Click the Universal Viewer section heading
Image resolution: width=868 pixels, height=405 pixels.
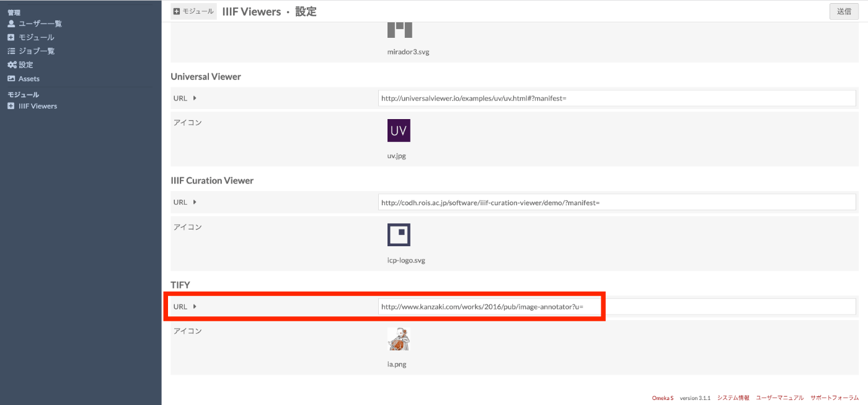[206, 76]
